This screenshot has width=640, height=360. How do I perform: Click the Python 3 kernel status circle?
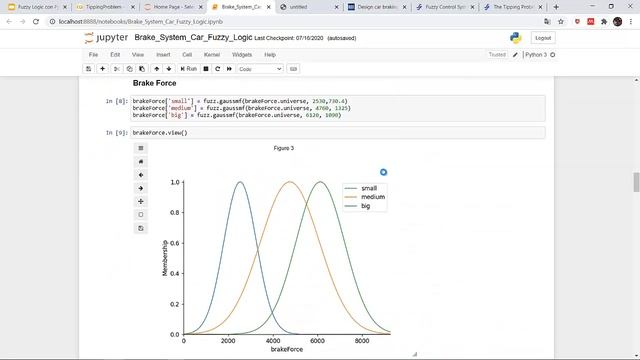click(553, 55)
